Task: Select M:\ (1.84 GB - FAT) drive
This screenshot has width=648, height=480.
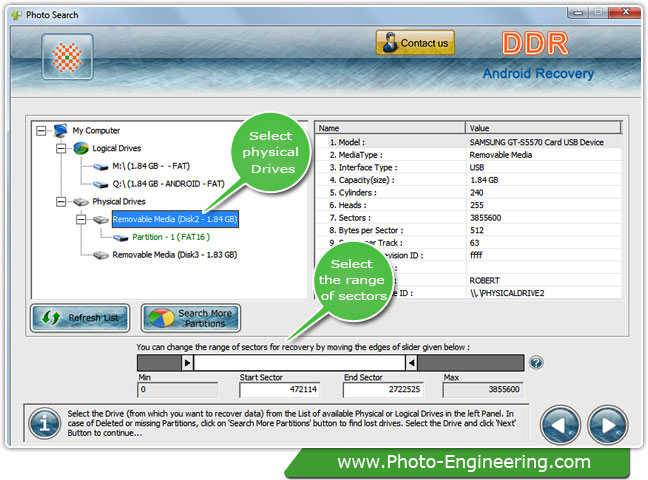Action: pyautogui.click(x=151, y=166)
